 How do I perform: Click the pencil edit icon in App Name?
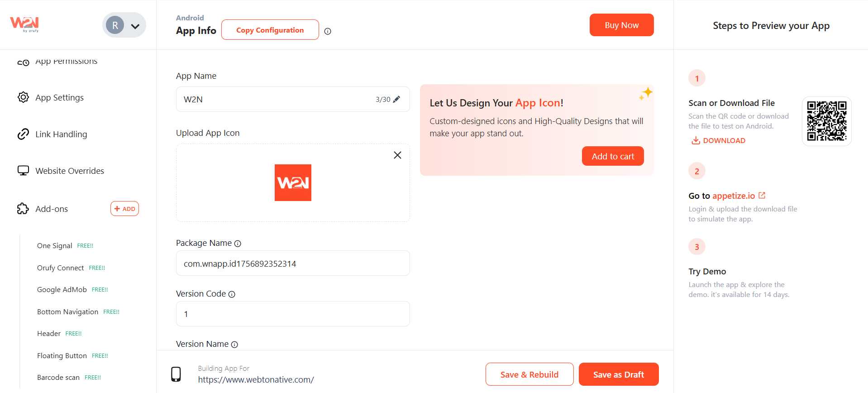[396, 99]
